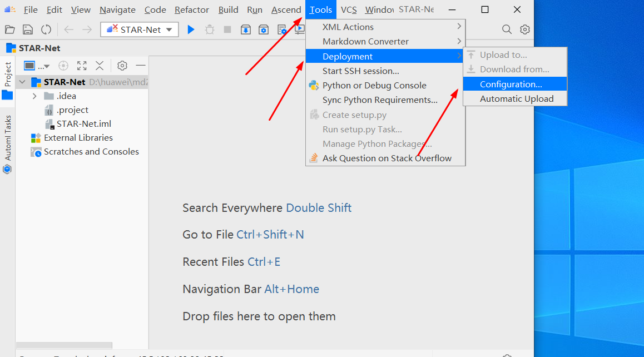Click the locate target crosshair icon

click(63, 66)
